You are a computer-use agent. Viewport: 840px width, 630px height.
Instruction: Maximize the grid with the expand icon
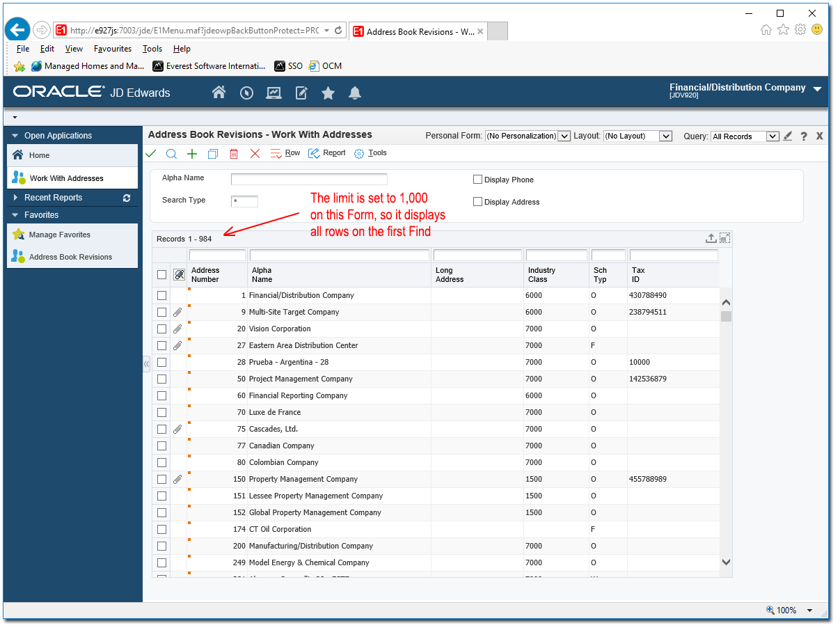pyautogui.click(x=724, y=238)
